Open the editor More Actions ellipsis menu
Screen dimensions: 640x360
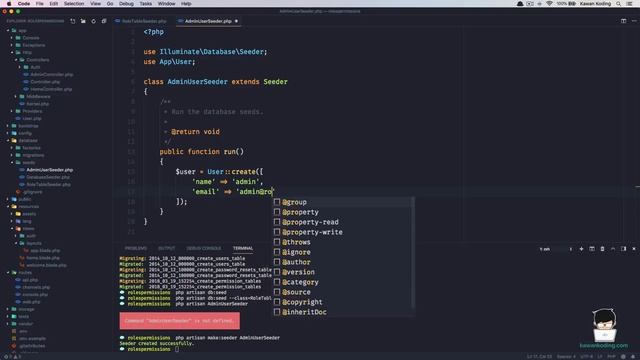point(634,21)
